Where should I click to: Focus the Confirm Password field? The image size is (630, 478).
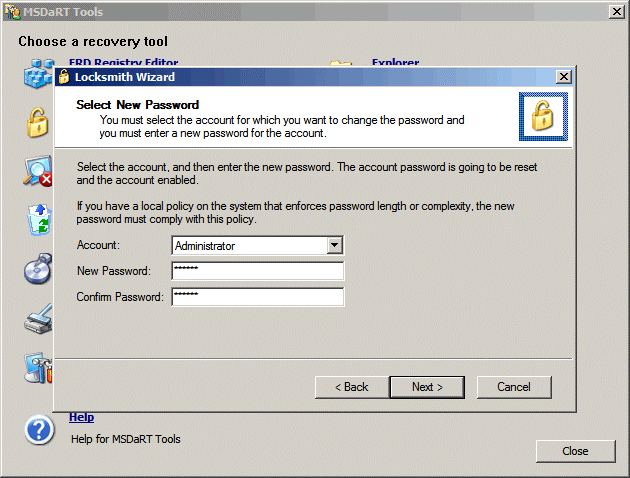pyautogui.click(x=258, y=297)
